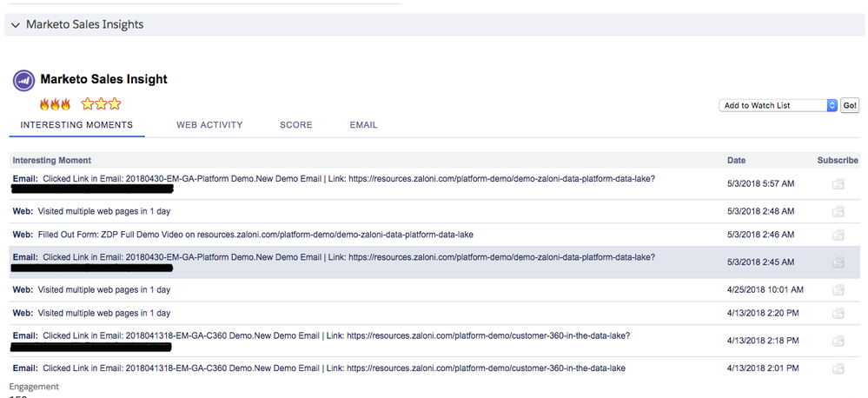Click the 5/3/2018 5:57 AM Platform Demo email text
The height and width of the screenshot is (398, 868).
pos(334,179)
